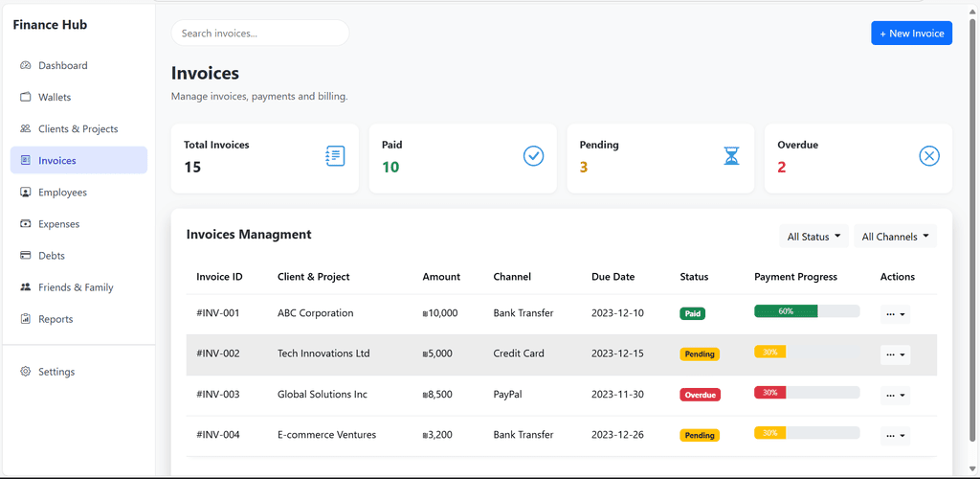Click the Debts credit card icon
The height and width of the screenshot is (479, 980).
pos(26,255)
